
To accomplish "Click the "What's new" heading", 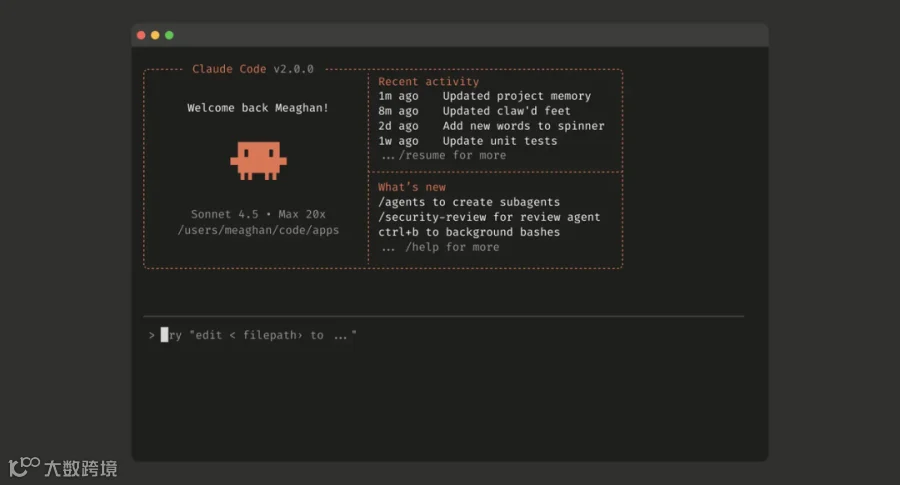I will [x=412, y=187].
